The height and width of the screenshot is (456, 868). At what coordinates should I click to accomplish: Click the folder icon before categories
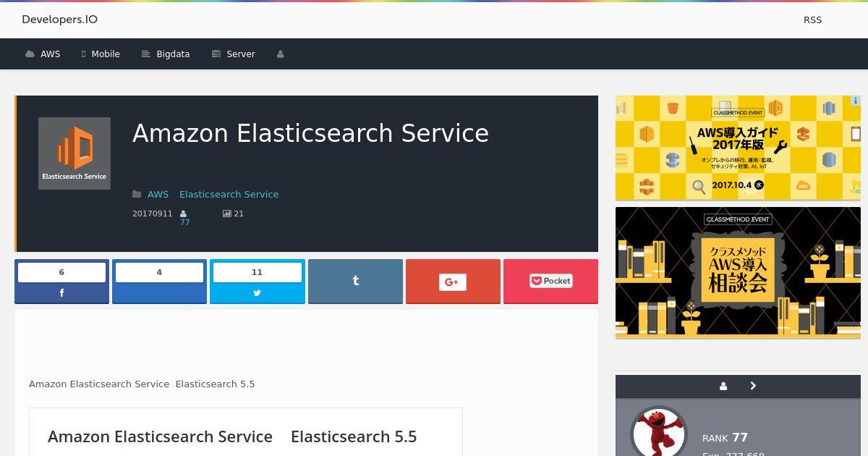(x=137, y=194)
